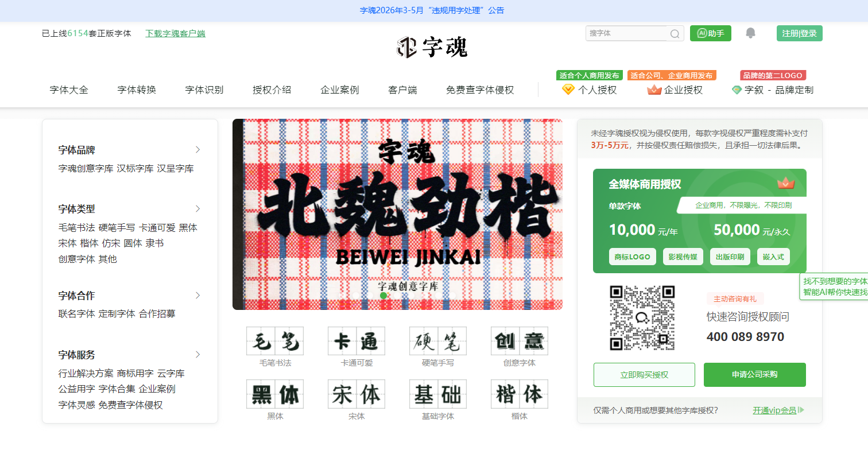Screen dimensions: 868x454
Task: Open 行业解决方案 under 字体服务
Action: click(86, 374)
